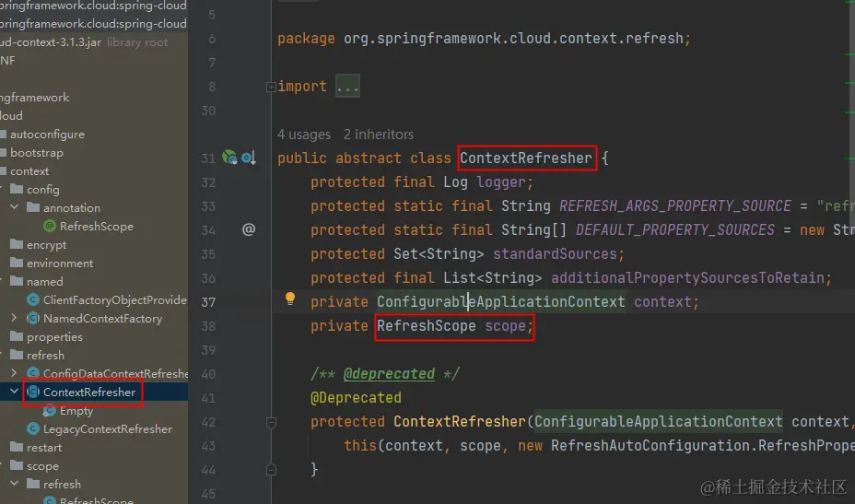
Task: Click the encrypt folder icon
Action: [x=17, y=244]
